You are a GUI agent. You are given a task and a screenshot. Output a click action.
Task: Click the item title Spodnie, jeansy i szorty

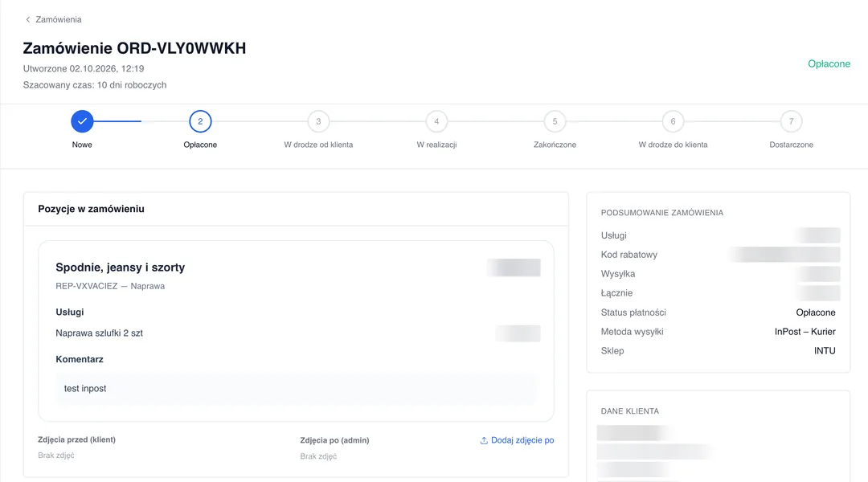pos(120,268)
